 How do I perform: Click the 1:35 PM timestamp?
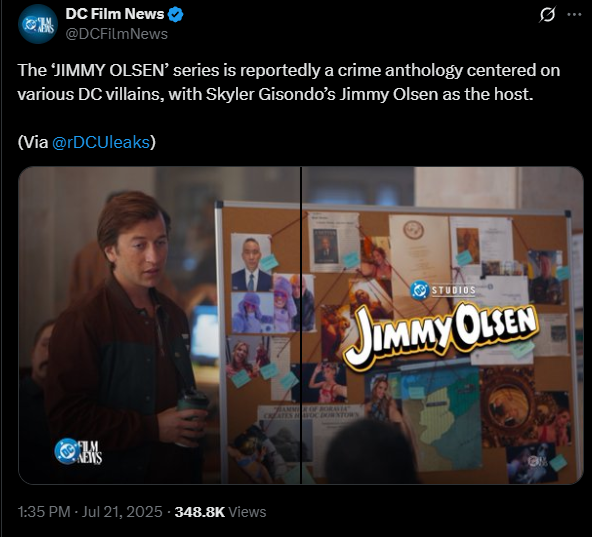point(44,512)
